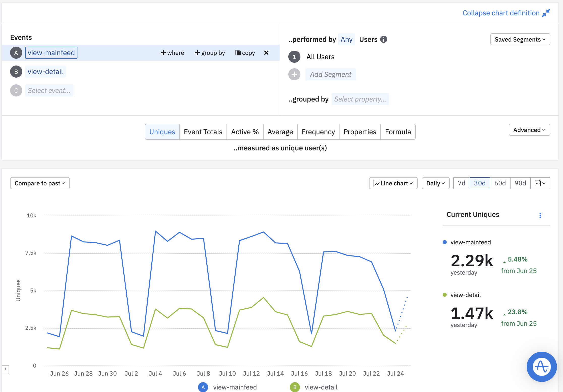Image resolution: width=563 pixels, height=392 pixels.
Task: Select the 7d time range
Action: point(461,183)
